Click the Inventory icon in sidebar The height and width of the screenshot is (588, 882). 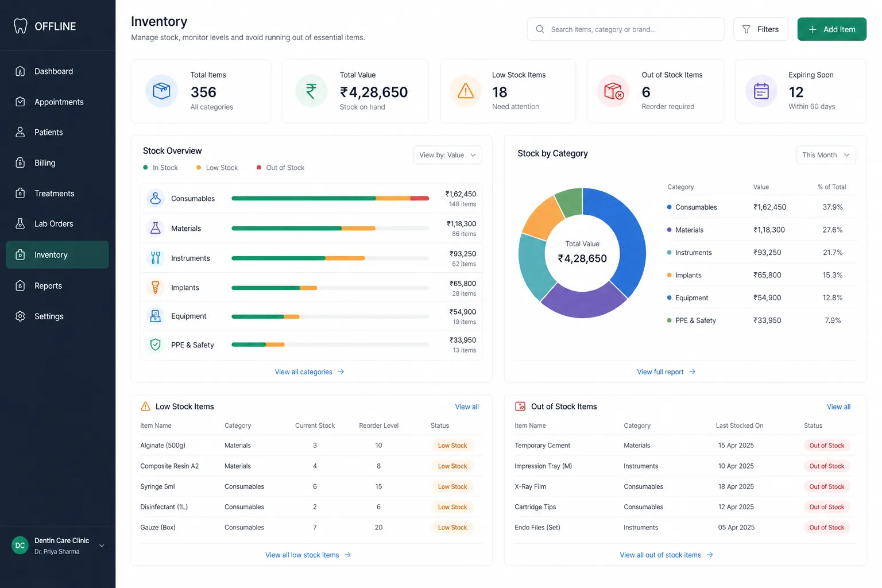pyautogui.click(x=20, y=254)
